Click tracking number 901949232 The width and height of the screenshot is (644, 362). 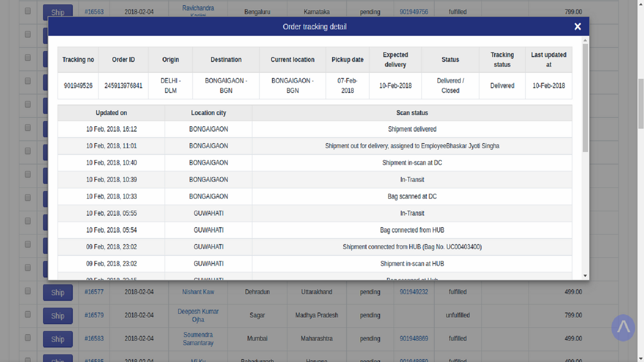point(414,292)
